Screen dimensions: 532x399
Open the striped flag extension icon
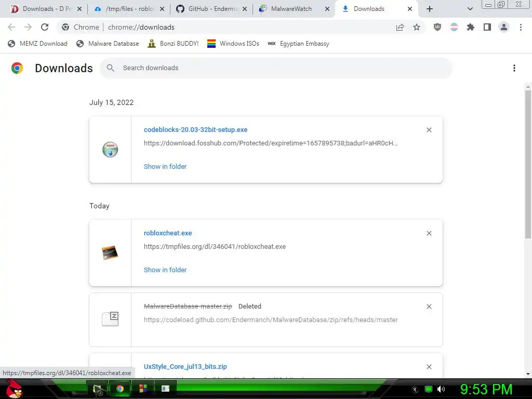click(454, 27)
